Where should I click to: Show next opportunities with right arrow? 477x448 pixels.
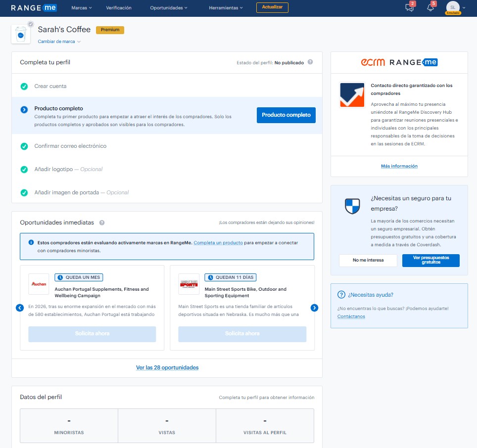314,308
